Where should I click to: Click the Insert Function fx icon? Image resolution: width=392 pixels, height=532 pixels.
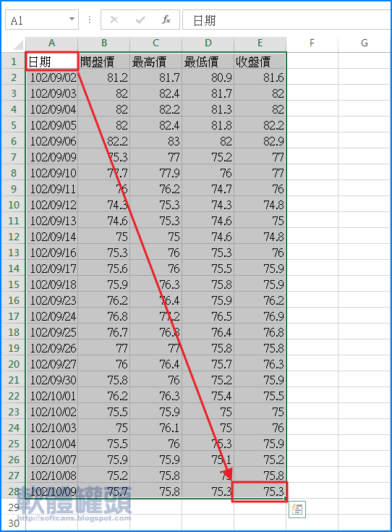click(166, 20)
